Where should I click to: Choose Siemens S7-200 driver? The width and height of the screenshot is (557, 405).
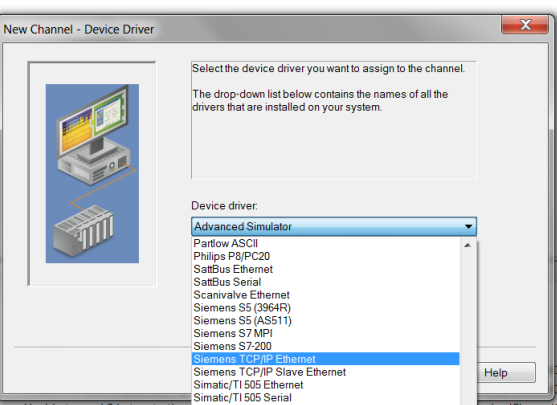coord(326,346)
